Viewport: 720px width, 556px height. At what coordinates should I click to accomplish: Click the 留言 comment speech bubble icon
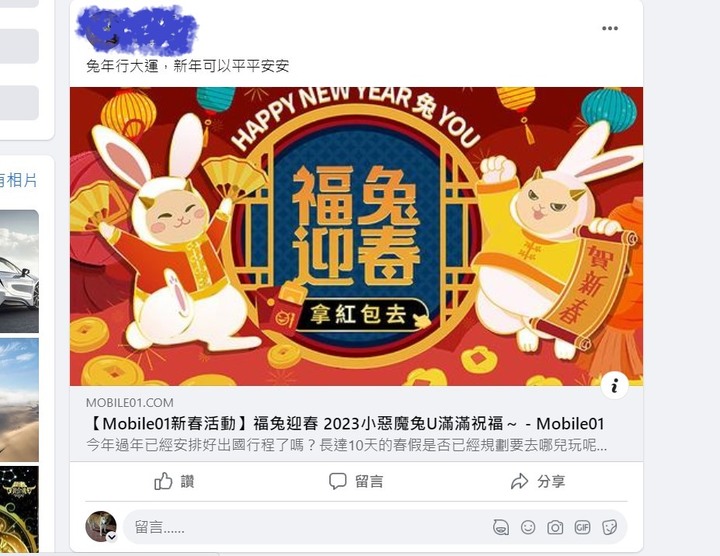point(338,481)
